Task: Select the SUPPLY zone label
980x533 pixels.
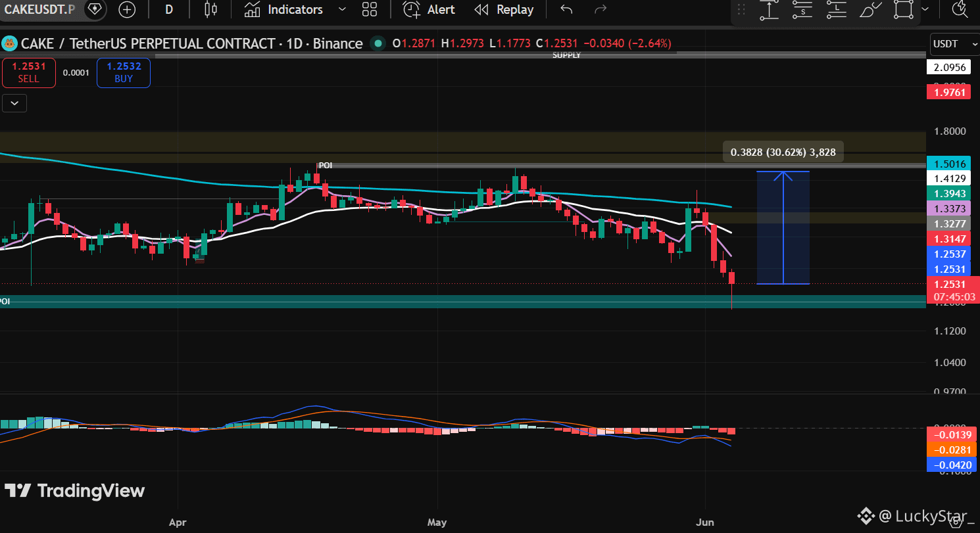Action: point(566,56)
